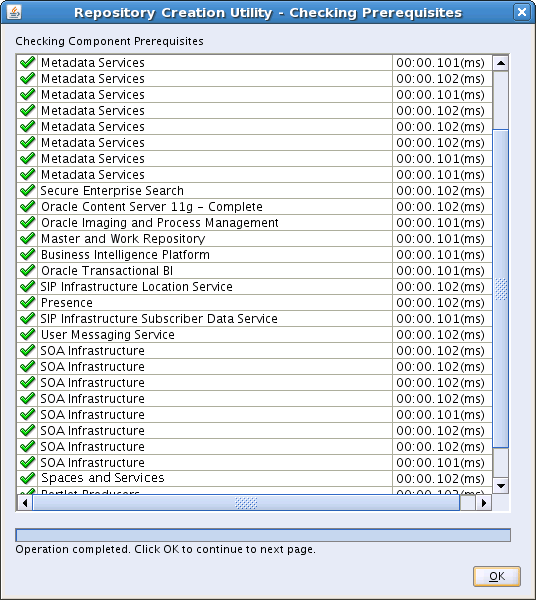Click the time cell of Oracle Content Server 11g
536x600 pixels.
[442, 207]
